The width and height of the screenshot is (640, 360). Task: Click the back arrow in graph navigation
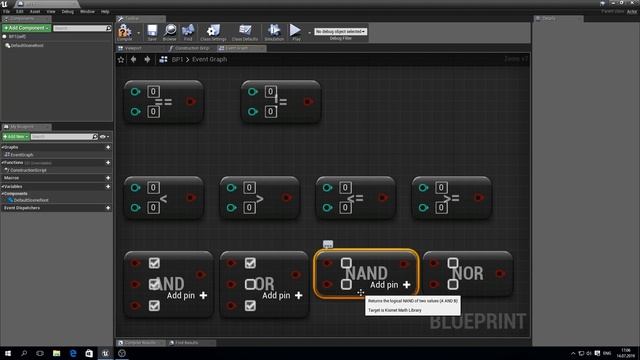(x=133, y=60)
